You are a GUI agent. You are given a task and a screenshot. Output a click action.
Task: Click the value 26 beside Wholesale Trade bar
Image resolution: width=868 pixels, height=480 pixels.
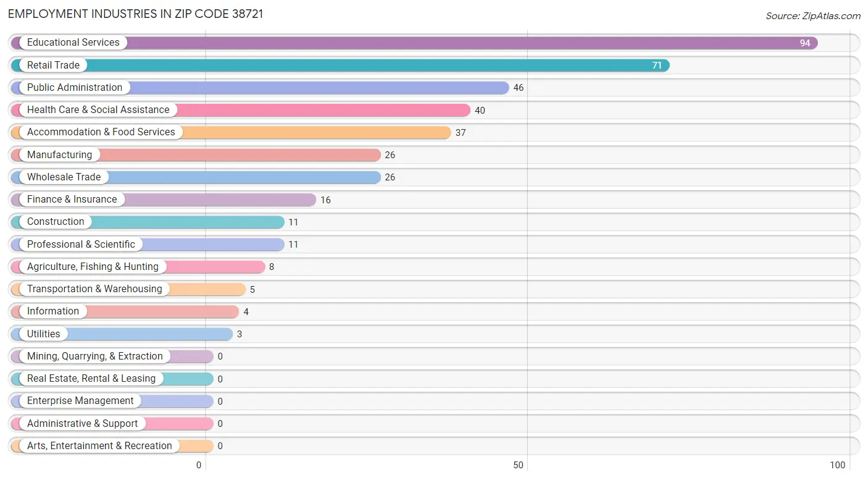click(390, 177)
